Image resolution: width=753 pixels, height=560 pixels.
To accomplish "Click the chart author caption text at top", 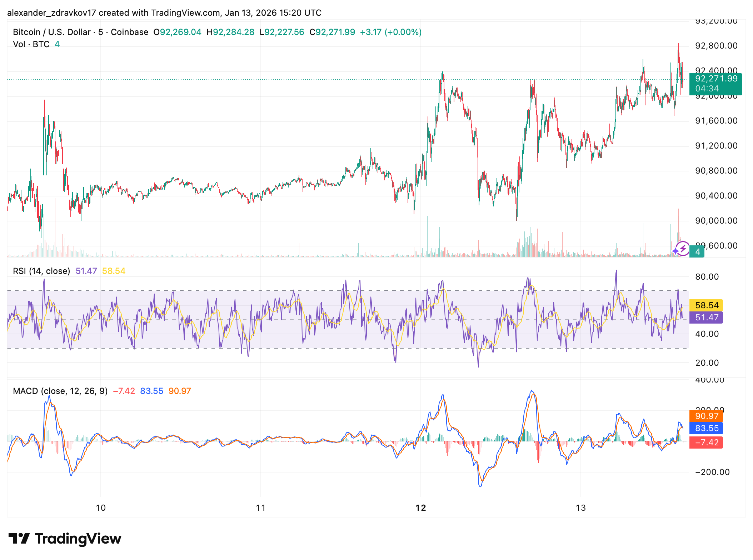I will tap(164, 13).
